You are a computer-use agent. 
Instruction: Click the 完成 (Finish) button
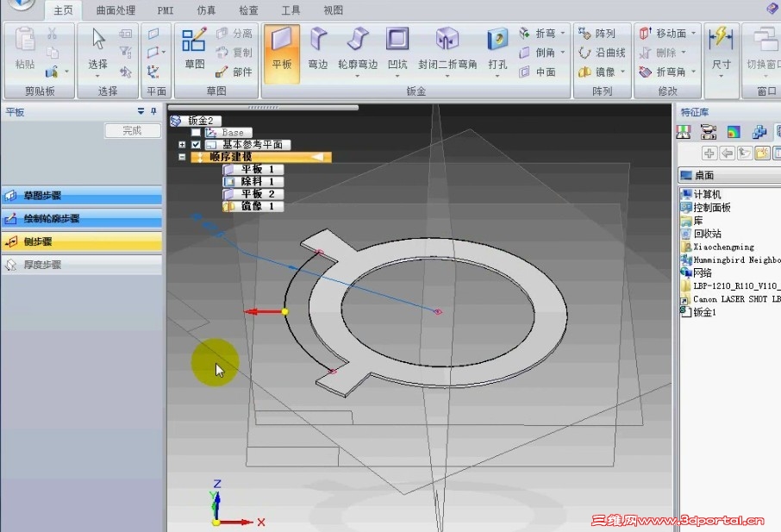pos(133,130)
